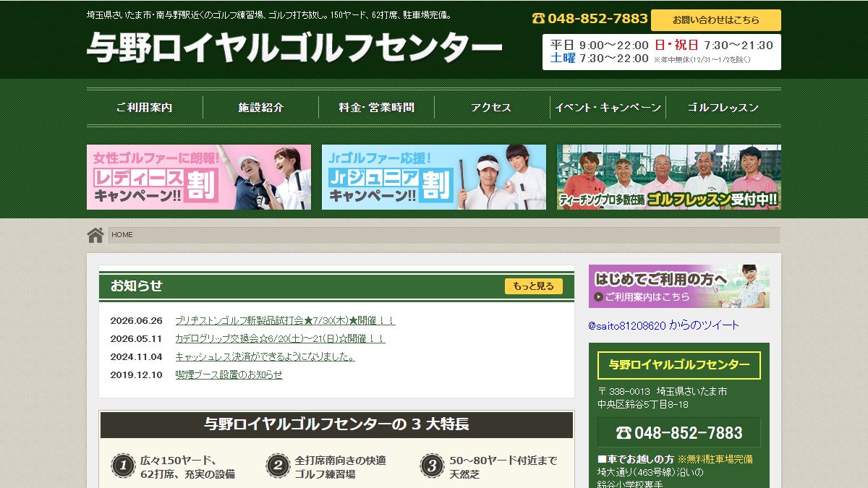This screenshot has width=868, height=488.
Task: Open the 喫煙ブース設置のお知らせ link
Action: (x=229, y=374)
